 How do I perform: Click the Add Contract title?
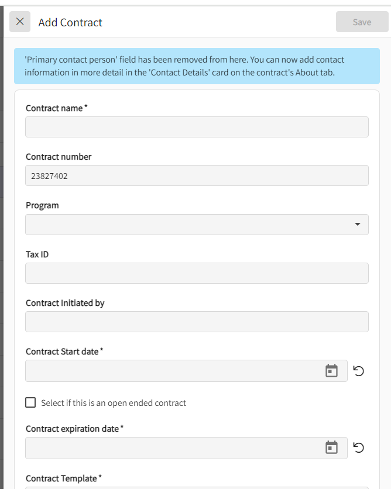70,22
